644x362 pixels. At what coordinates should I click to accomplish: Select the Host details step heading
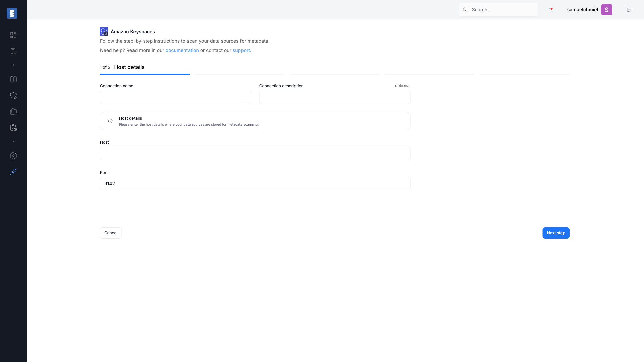[x=129, y=67]
